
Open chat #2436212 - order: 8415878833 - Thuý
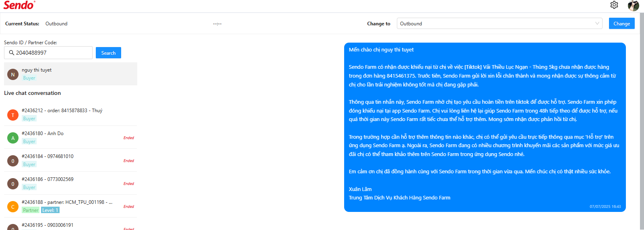[x=70, y=114]
